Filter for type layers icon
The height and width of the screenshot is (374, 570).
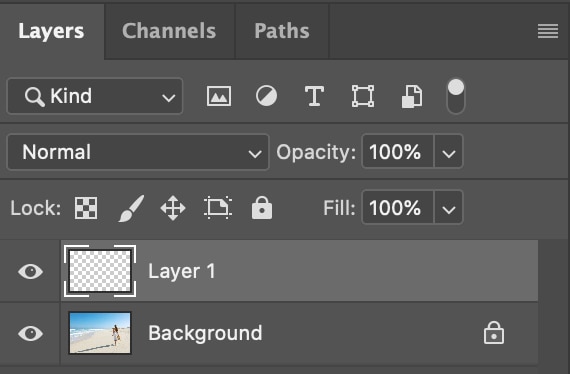click(x=314, y=96)
